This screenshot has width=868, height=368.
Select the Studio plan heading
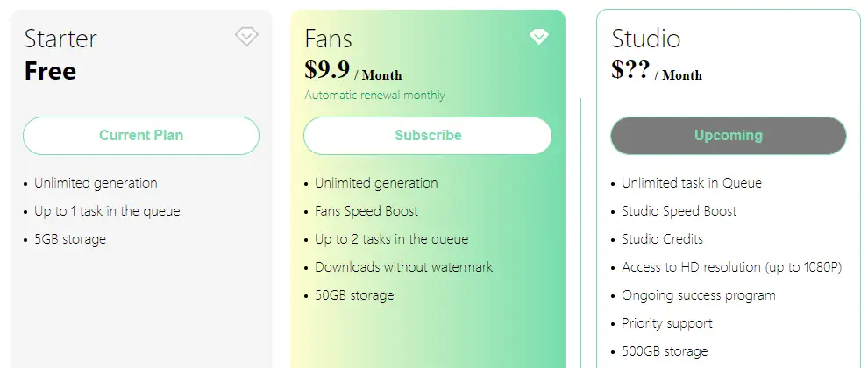tap(646, 39)
